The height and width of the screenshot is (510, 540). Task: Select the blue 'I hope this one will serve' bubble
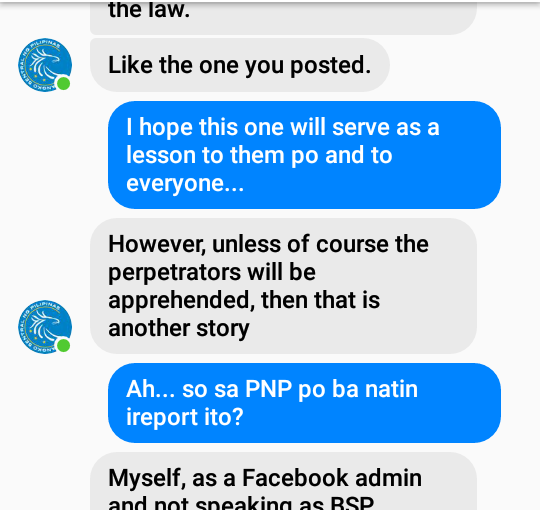304,155
